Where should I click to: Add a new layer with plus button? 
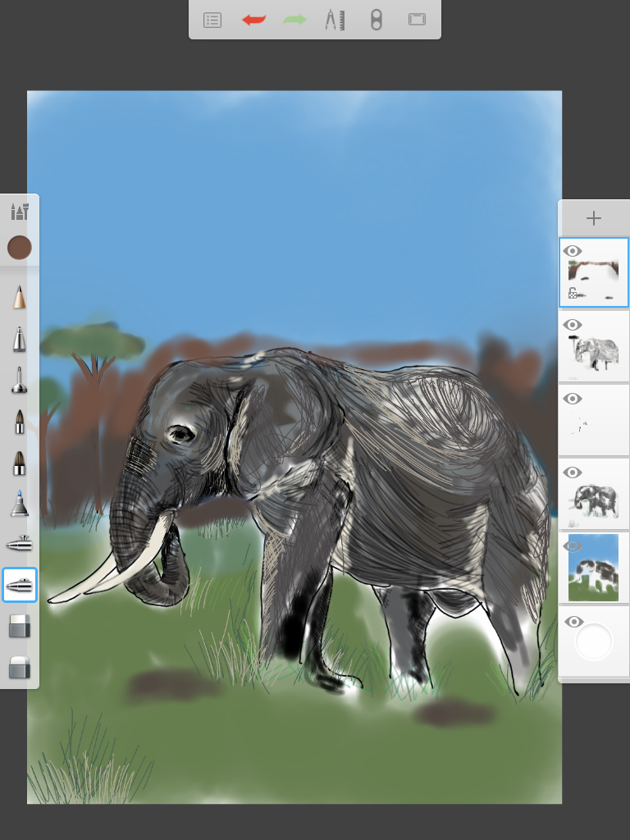594,218
